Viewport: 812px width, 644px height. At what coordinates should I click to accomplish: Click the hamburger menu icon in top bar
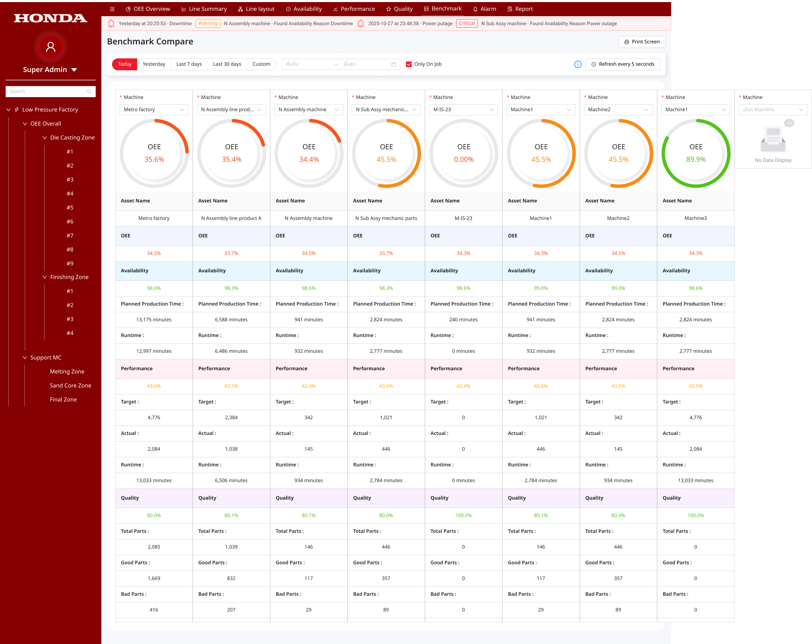pos(112,9)
